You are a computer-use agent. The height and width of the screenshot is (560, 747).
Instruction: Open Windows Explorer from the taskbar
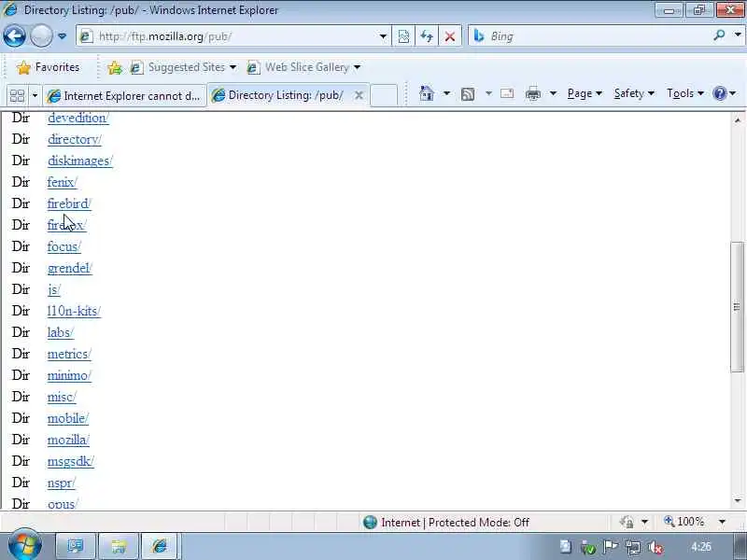(119, 546)
